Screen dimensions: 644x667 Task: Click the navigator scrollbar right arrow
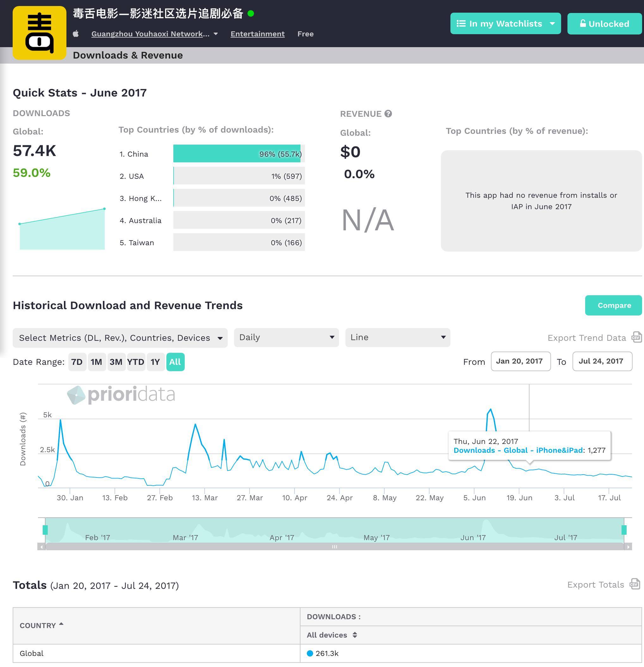tap(628, 547)
